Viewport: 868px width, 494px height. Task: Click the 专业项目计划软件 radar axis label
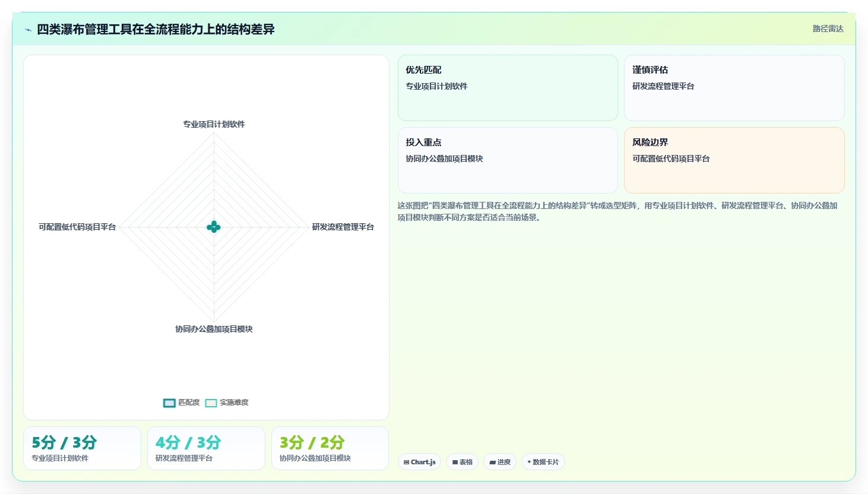(x=214, y=124)
